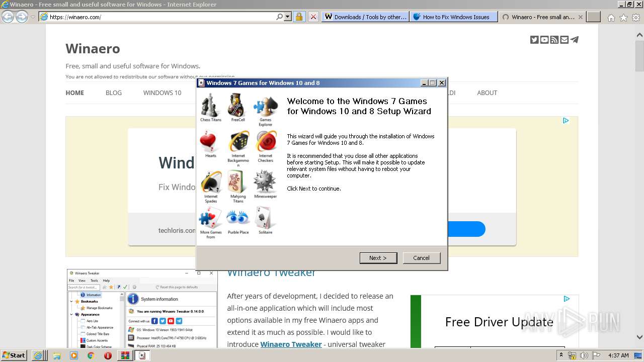Switch to the games setup taskbar button
The width and height of the screenshot is (644, 362).
pos(142,355)
